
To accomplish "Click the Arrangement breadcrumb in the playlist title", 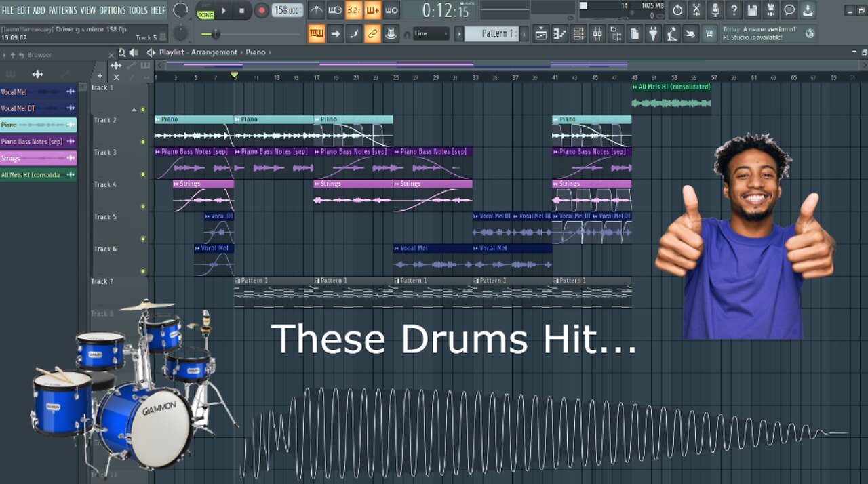I will click(214, 52).
